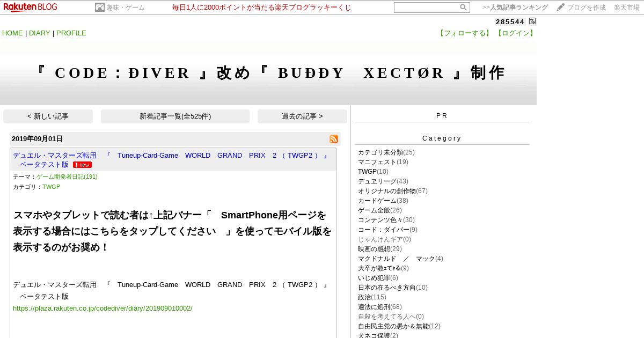
Task: Select category カテゴリ未分類
Action: pos(380,152)
